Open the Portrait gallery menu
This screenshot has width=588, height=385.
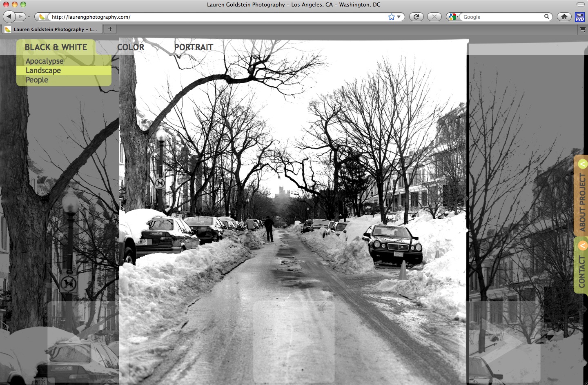pyautogui.click(x=194, y=47)
